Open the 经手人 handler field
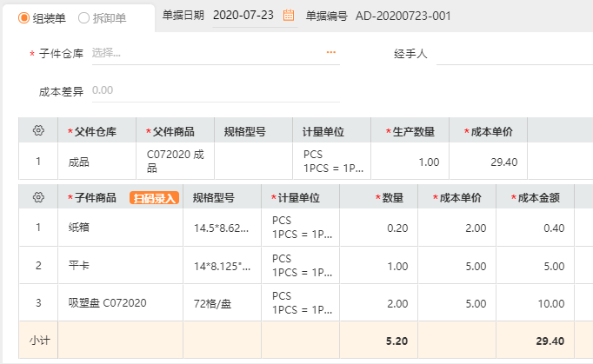 click(x=513, y=53)
